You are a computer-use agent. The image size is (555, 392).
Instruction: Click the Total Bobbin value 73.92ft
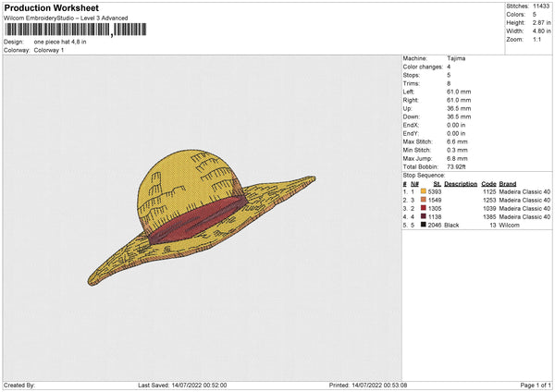click(456, 167)
